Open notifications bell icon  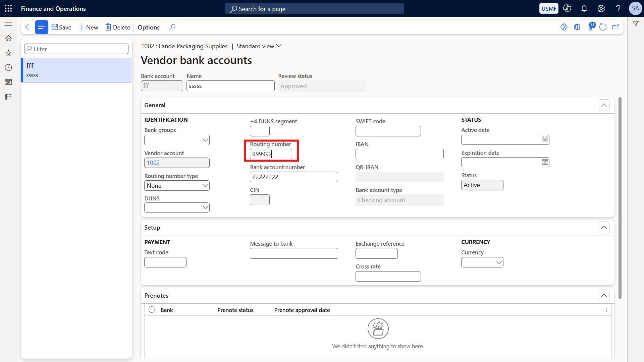coord(584,8)
